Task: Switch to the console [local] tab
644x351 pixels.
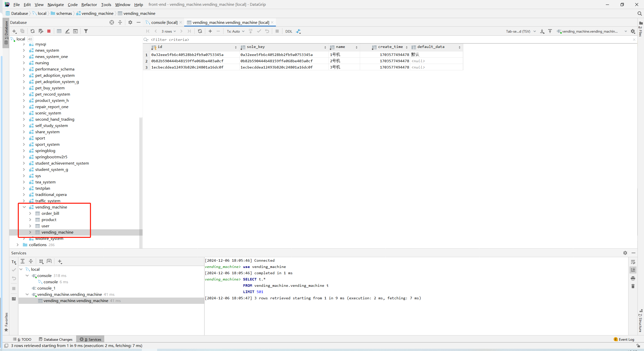Action: 164,22
